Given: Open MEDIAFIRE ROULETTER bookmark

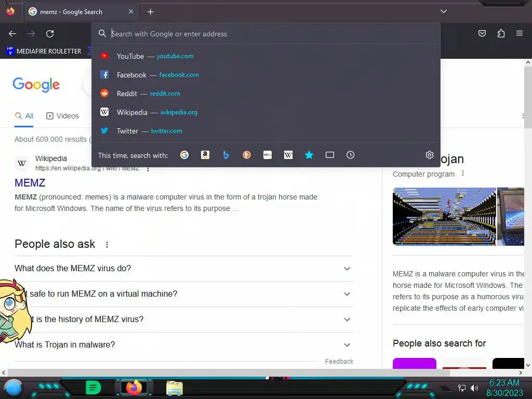Looking at the screenshot, I should (44, 51).
